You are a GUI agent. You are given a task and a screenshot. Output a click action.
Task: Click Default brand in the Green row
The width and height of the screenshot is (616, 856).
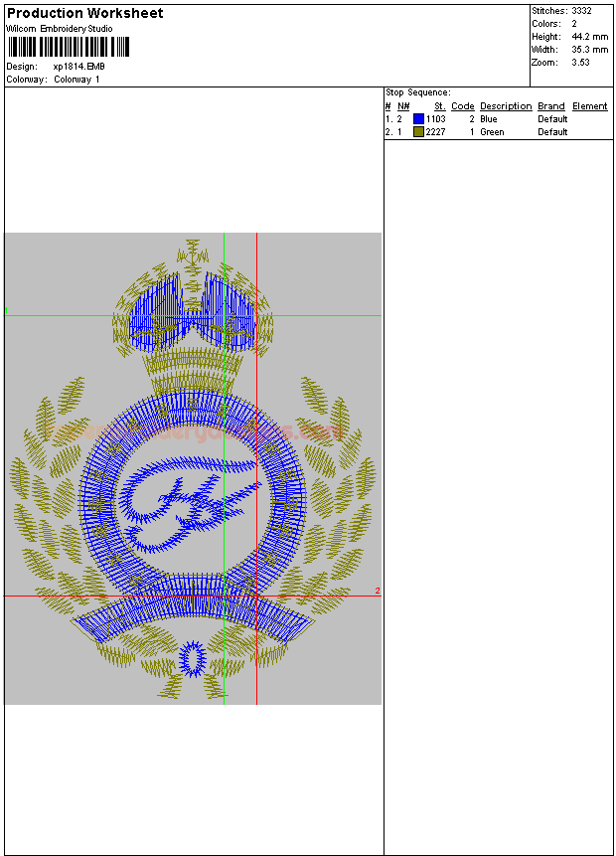pos(552,132)
